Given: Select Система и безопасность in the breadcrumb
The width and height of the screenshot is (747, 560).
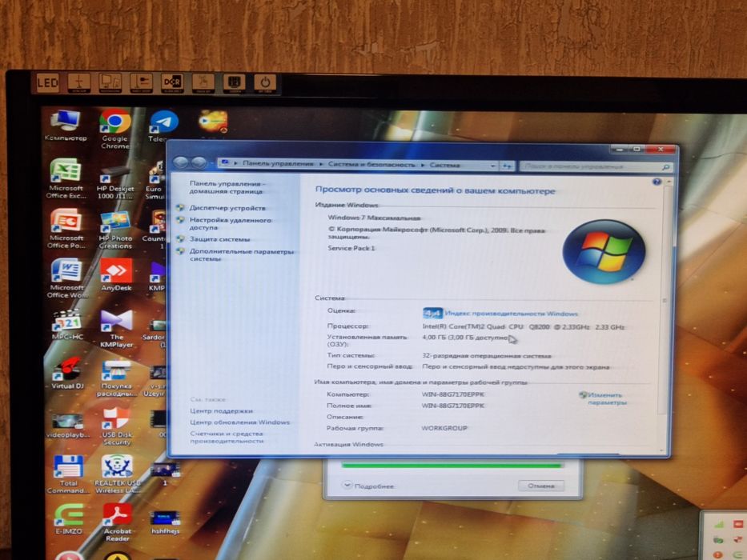Looking at the screenshot, I should 371,164.
